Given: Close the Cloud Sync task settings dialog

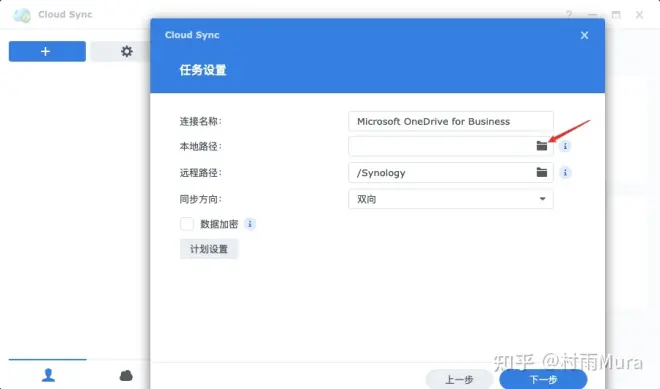Looking at the screenshot, I should [x=584, y=35].
